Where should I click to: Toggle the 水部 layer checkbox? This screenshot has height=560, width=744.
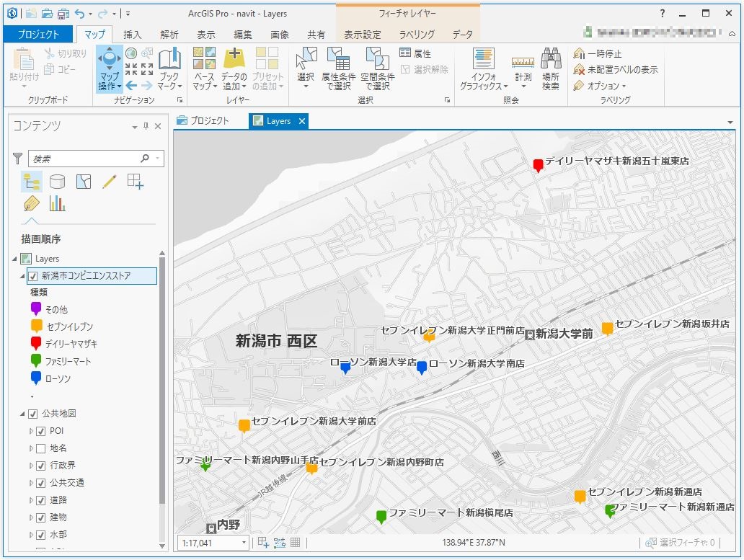click(x=41, y=535)
